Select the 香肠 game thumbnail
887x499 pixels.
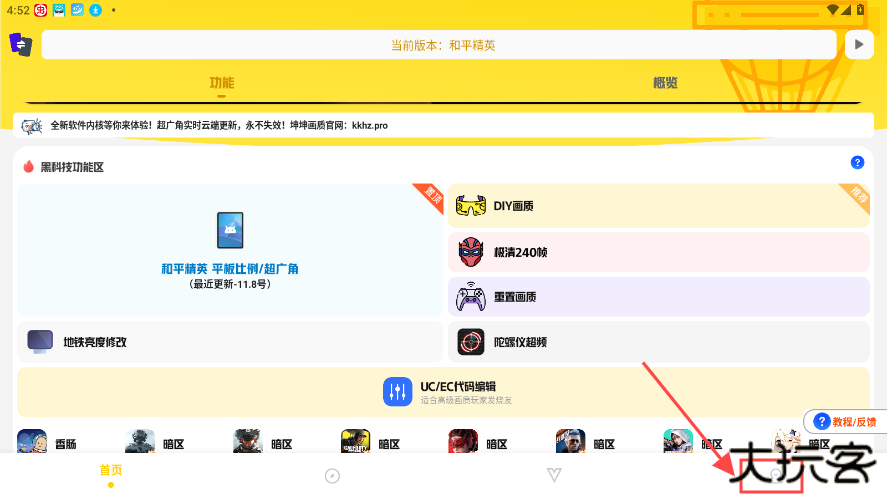click(31, 442)
